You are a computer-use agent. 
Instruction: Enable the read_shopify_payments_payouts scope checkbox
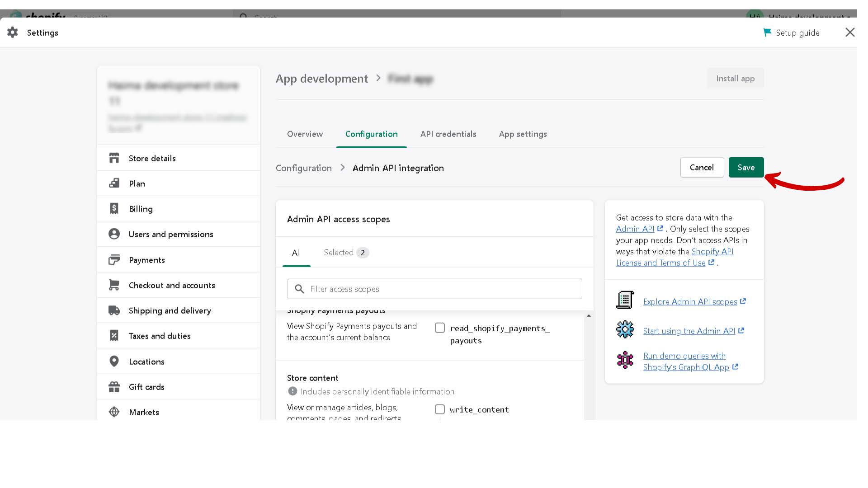(440, 328)
